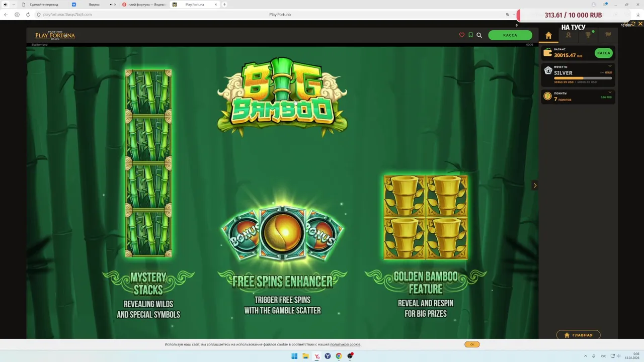Open the flag tab in side panel
Screen dimensions: 644x362
point(608,35)
